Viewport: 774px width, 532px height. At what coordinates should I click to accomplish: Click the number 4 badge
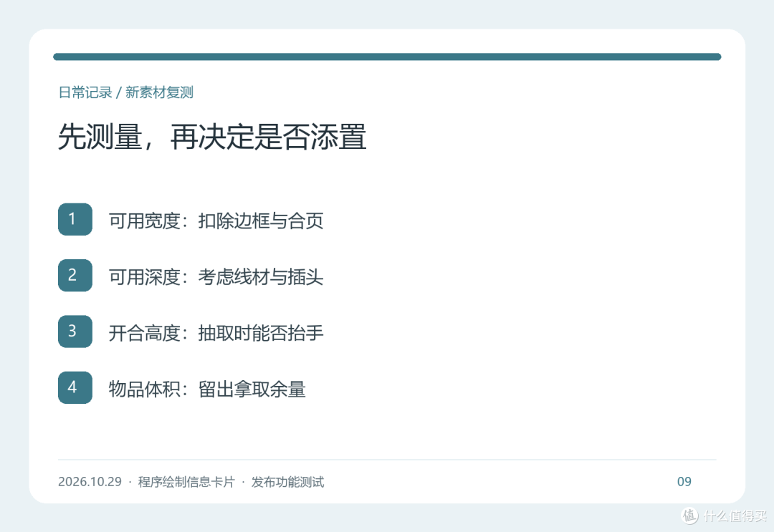coord(75,387)
